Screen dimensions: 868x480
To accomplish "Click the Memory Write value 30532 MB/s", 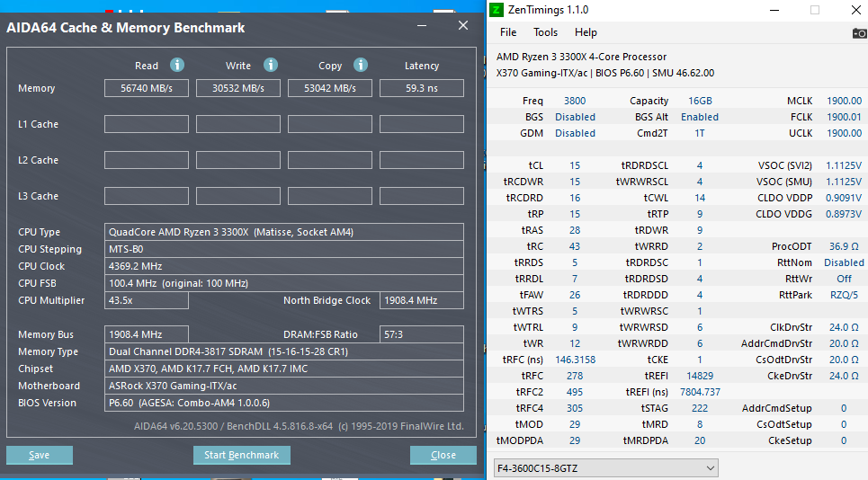I will pyautogui.click(x=238, y=88).
